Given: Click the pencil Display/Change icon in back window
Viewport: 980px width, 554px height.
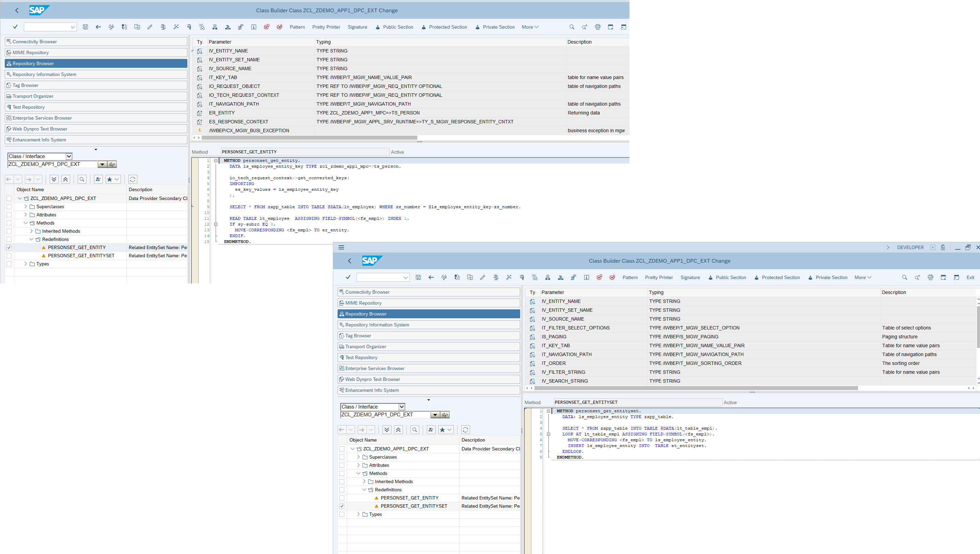Looking at the screenshot, I should click(x=150, y=27).
